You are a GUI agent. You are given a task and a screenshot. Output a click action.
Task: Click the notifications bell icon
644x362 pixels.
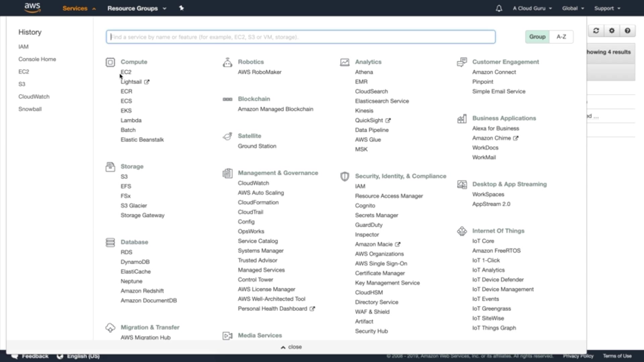pyautogui.click(x=499, y=8)
